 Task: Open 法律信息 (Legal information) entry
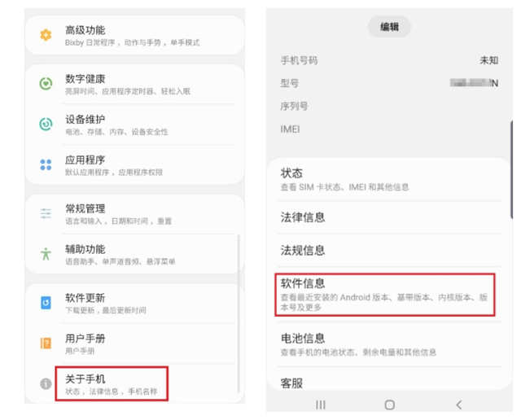pos(384,217)
